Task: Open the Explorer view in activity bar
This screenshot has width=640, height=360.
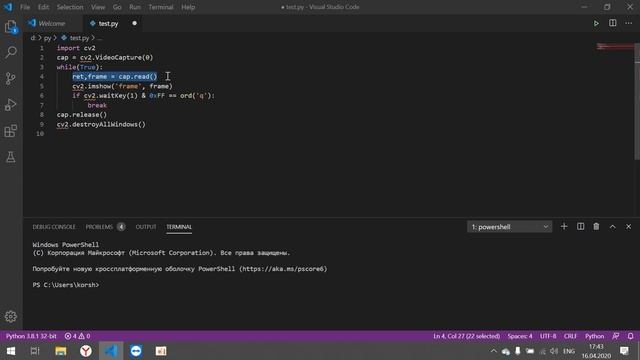Action: (11, 27)
